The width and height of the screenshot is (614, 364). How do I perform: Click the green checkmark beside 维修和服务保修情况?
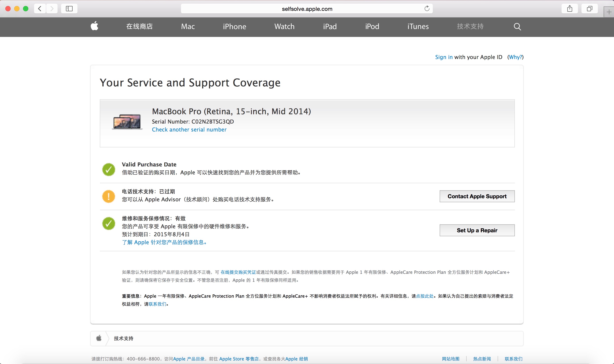108,223
